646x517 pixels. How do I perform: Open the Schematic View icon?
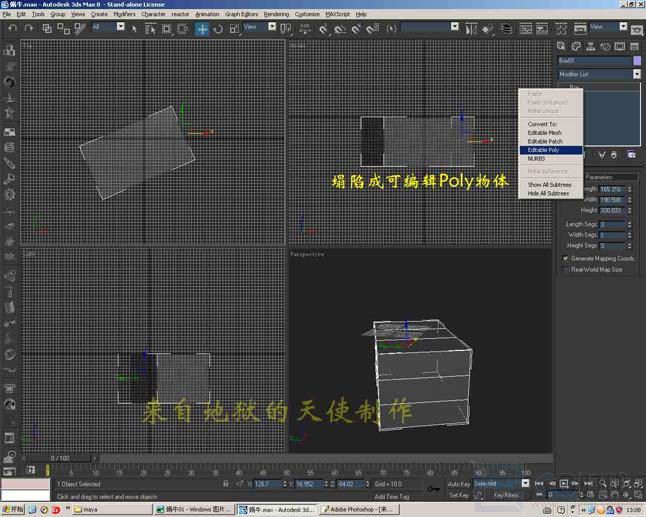[542, 29]
